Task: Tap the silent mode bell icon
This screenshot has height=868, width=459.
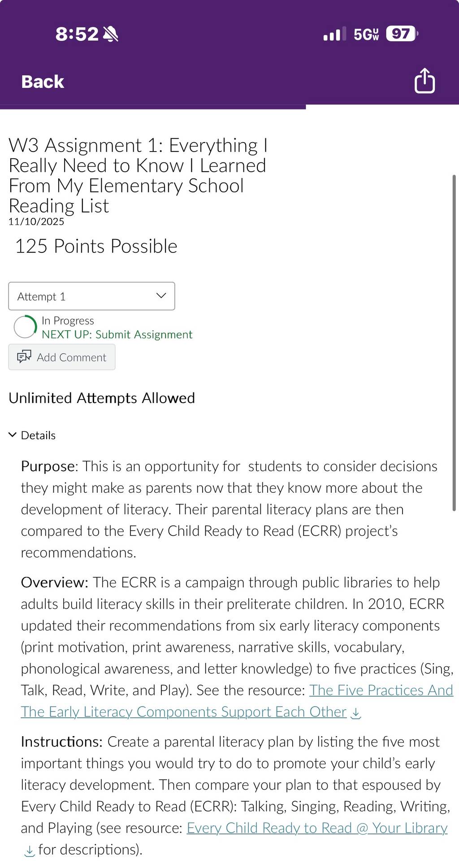Action: (110, 34)
